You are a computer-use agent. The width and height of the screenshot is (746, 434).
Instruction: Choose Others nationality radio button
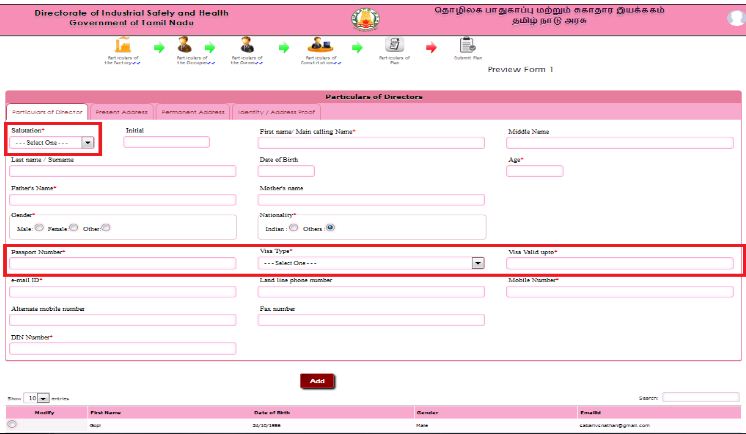(330, 227)
